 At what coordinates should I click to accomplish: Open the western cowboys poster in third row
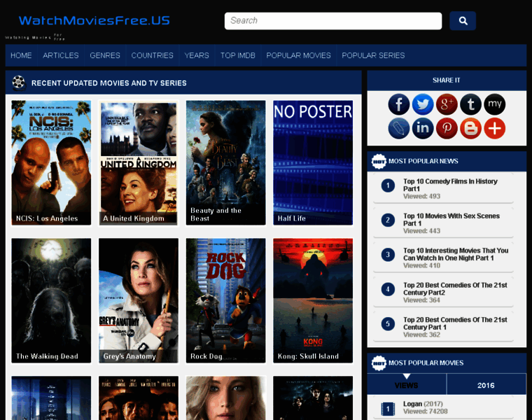tap(139, 398)
